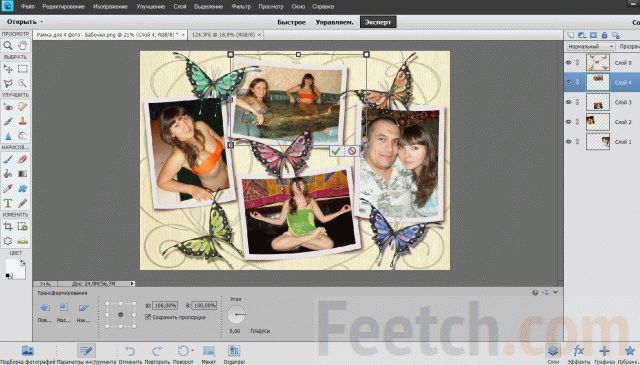This screenshot has width=640, height=365.
Task: Toggle link icon of Слой 2
Action: tap(578, 122)
